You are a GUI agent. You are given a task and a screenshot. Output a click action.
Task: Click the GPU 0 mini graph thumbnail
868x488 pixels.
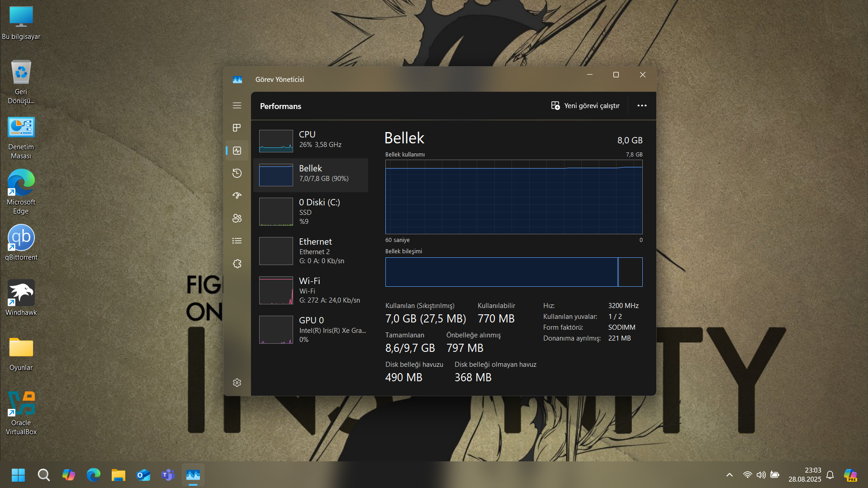pyautogui.click(x=276, y=330)
